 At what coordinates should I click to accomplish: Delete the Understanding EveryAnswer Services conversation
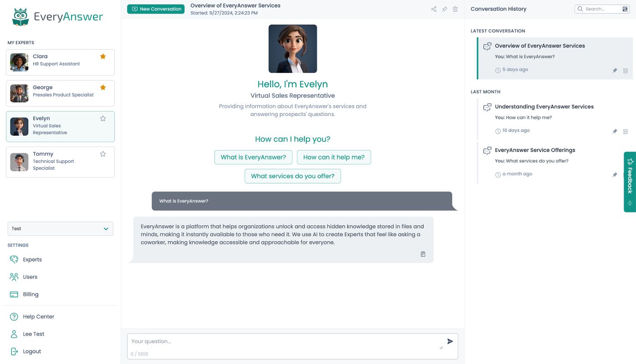point(626,131)
